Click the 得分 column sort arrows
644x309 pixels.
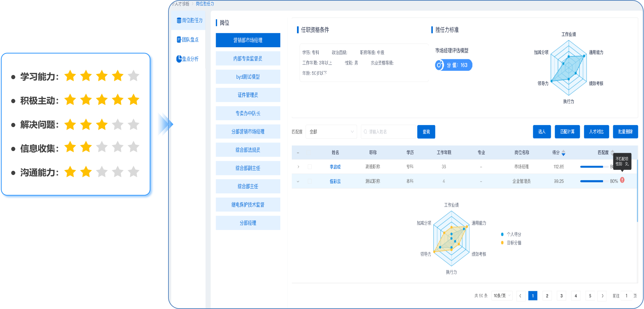tap(563, 153)
